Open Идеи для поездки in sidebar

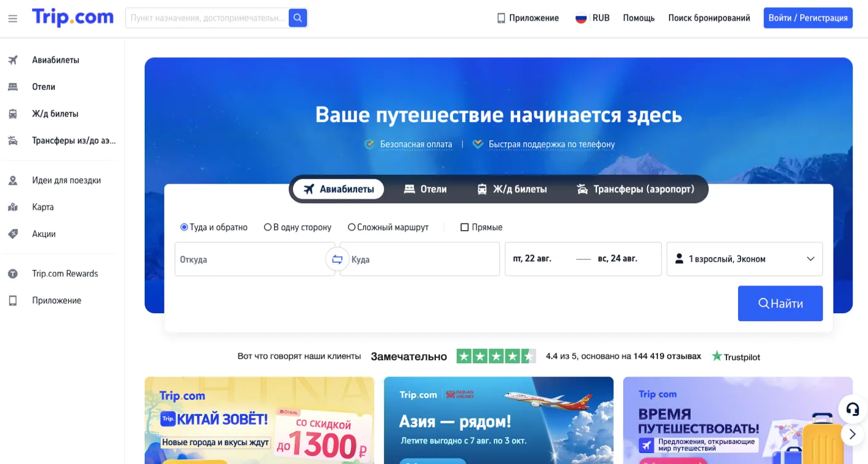66,180
